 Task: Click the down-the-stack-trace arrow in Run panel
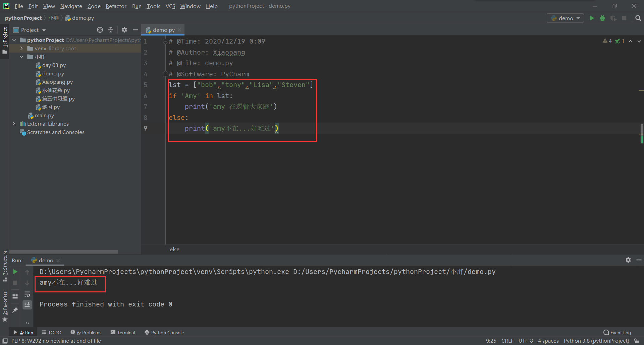click(x=27, y=283)
